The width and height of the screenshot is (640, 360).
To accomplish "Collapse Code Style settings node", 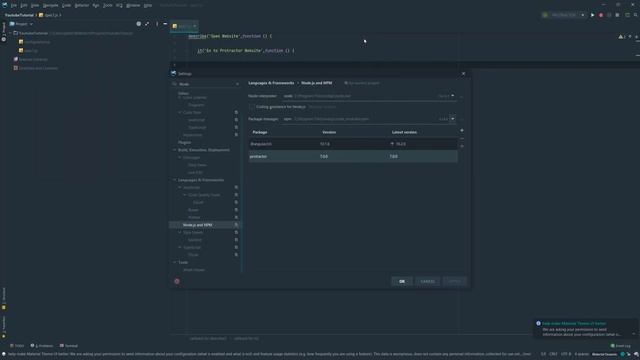I will pyautogui.click(x=180, y=113).
